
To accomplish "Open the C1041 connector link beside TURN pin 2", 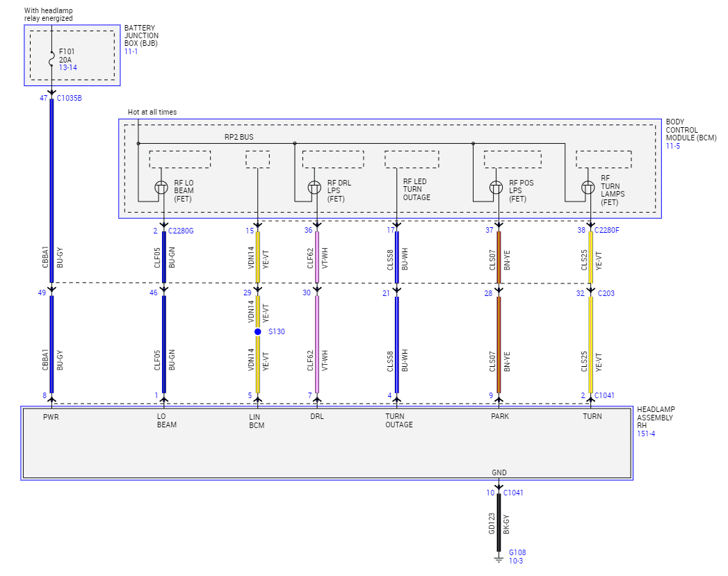I will click(x=604, y=395).
